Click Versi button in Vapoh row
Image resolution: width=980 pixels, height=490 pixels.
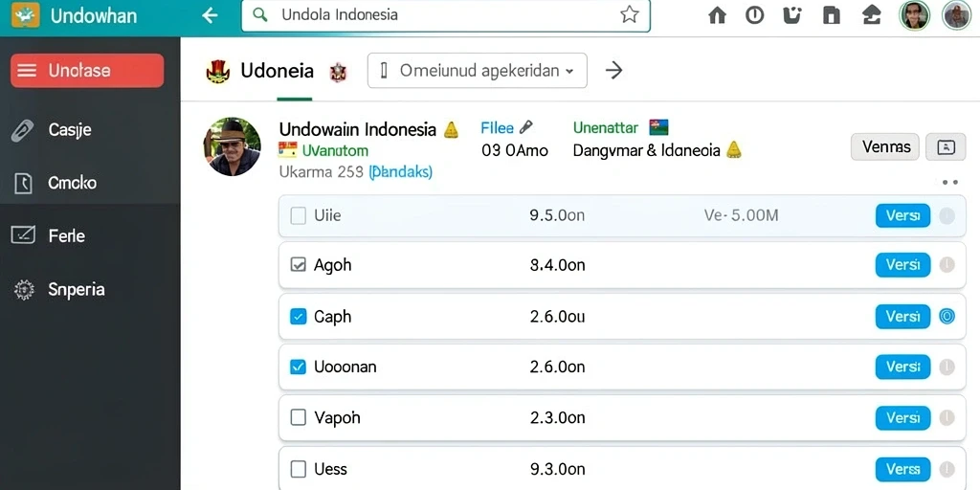pos(902,418)
